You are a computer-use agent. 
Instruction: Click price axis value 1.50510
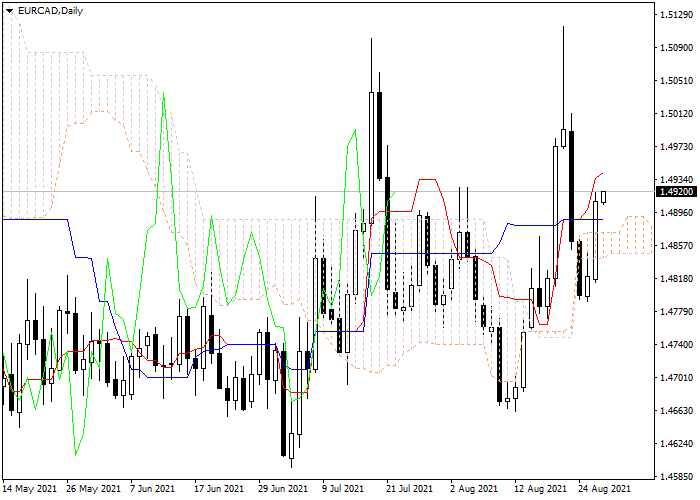click(x=676, y=81)
